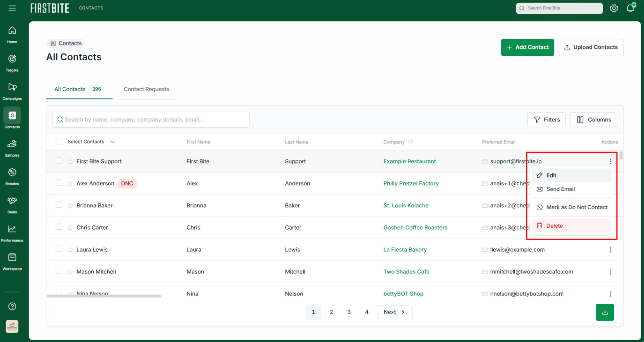The width and height of the screenshot is (644, 342).
Task: Focus the Search First Bite box
Action: [x=559, y=8]
